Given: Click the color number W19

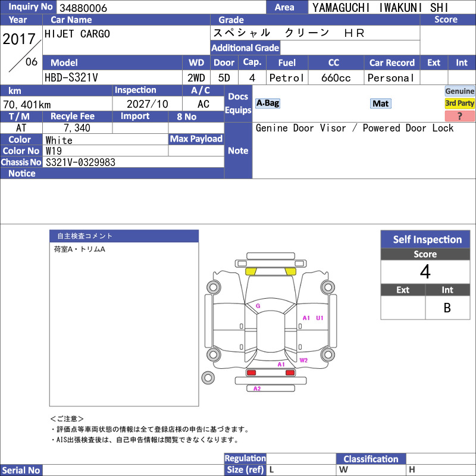Looking at the screenshot, I should [54, 151].
